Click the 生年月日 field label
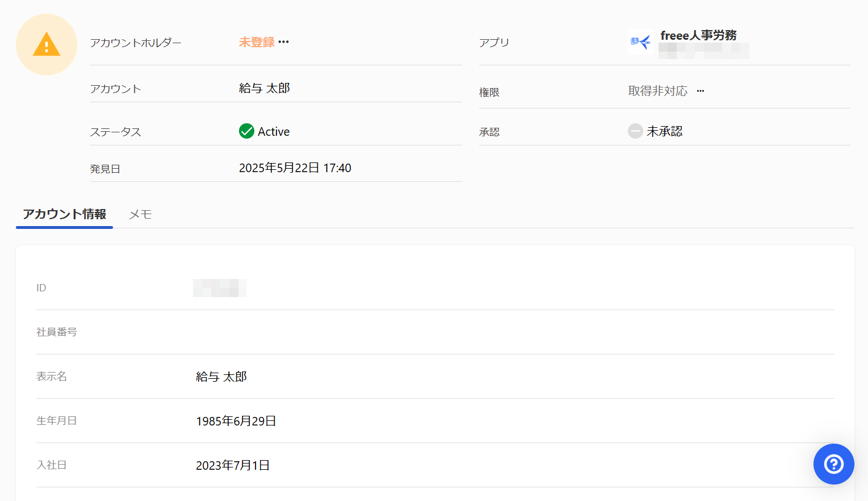868x501 pixels. click(x=57, y=421)
